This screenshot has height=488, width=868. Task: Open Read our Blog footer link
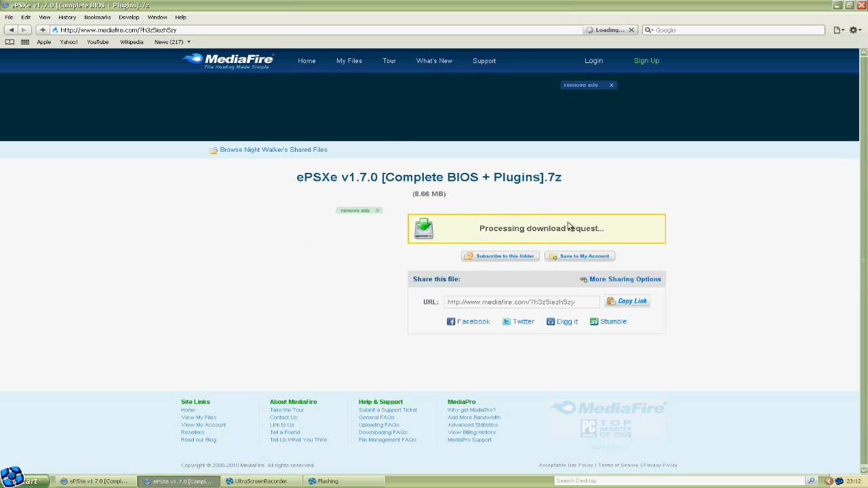pos(199,440)
